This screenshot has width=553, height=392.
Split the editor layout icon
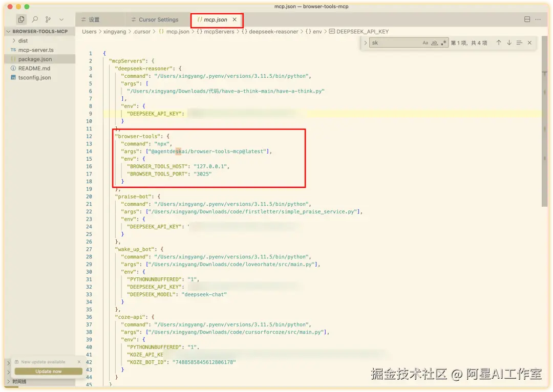coord(527,19)
